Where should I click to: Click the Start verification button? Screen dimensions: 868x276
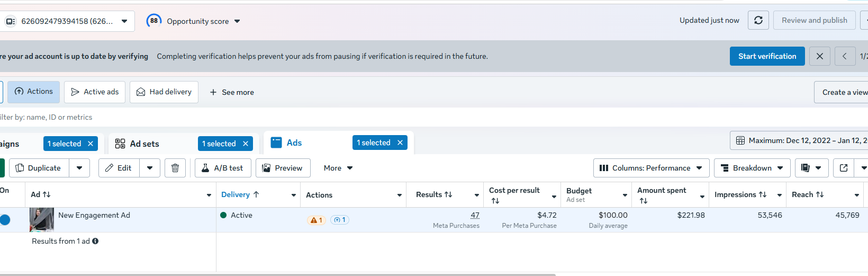(x=767, y=56)
